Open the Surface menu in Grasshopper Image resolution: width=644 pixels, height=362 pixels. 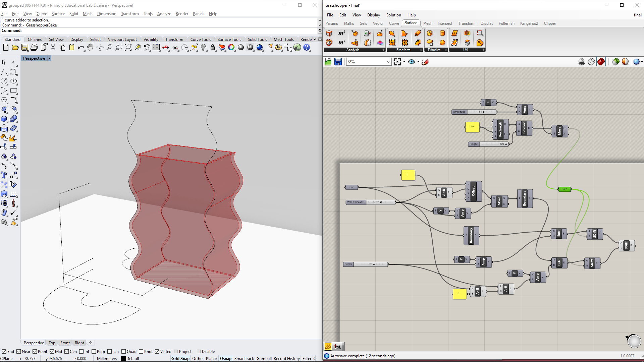pyautogui.click(x=411, y=23)
